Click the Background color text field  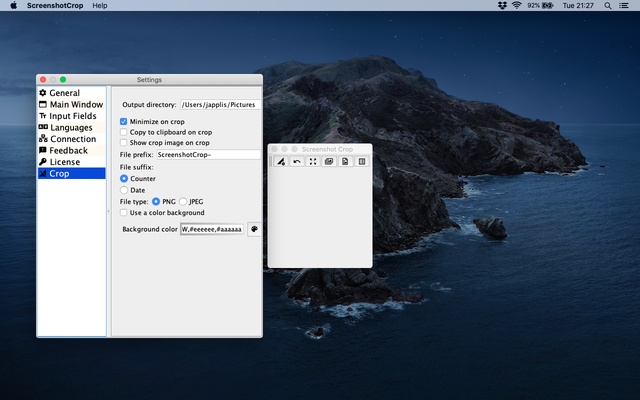[212, 229]
